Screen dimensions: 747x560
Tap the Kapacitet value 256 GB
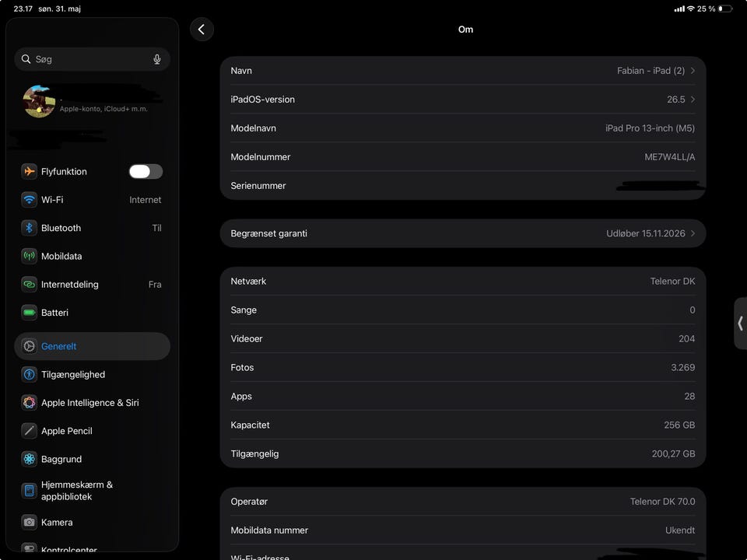[679, 425]
